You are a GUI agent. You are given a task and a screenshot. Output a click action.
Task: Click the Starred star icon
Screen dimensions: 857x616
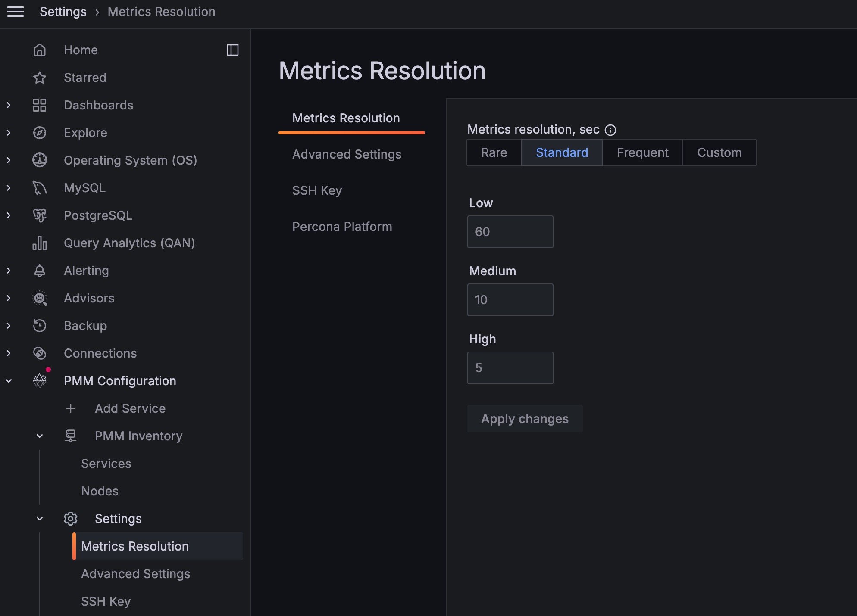[40, 78]
